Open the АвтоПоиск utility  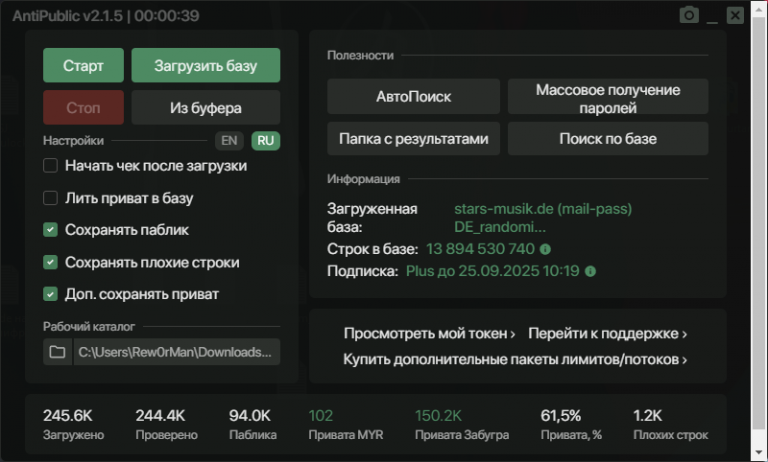[413, 97]
